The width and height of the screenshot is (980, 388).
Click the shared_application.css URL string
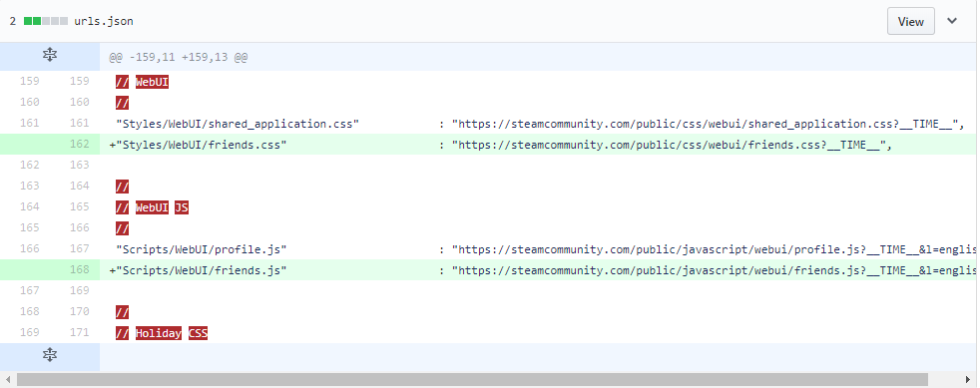click(x=705, y=124)
